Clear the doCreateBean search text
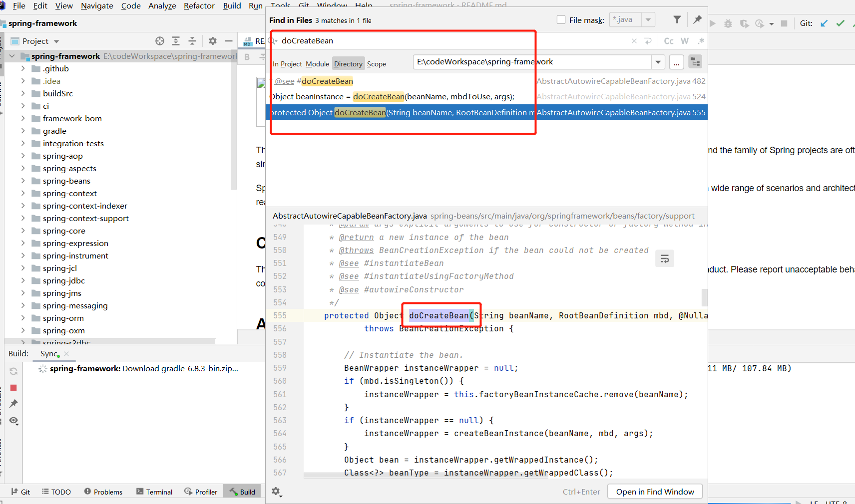The width and height of the screenshot is (855, 504). click(634, 41)
